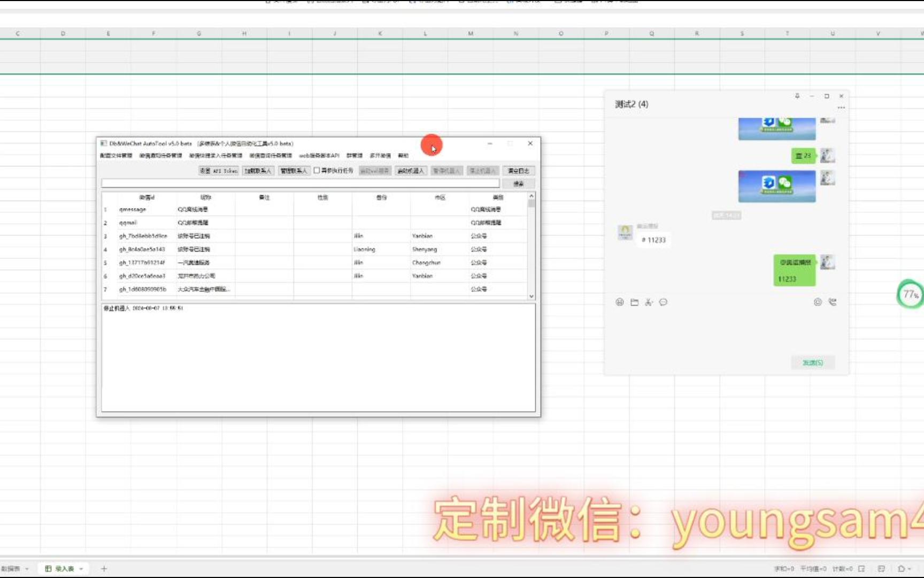Click the group member avatar beside # 11233
This screenshot has width=924, height=578.
[625, 232]
